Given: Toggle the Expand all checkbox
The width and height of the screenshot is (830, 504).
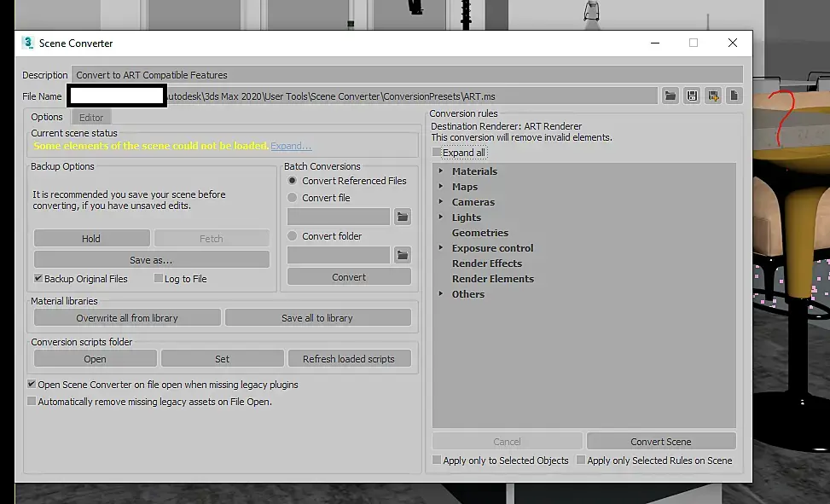Looking at the screenshot, I should (x=437, y=153).
